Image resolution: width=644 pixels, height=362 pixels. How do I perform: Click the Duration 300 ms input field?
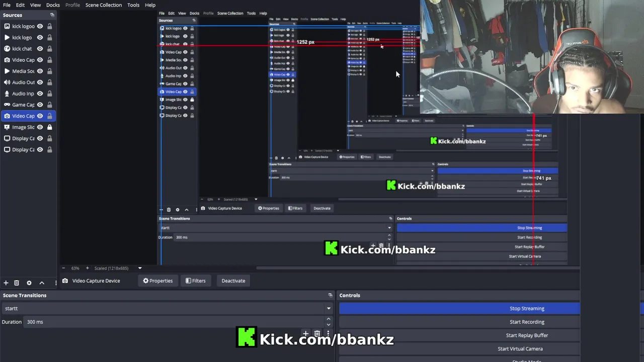[x=175, y=322]
